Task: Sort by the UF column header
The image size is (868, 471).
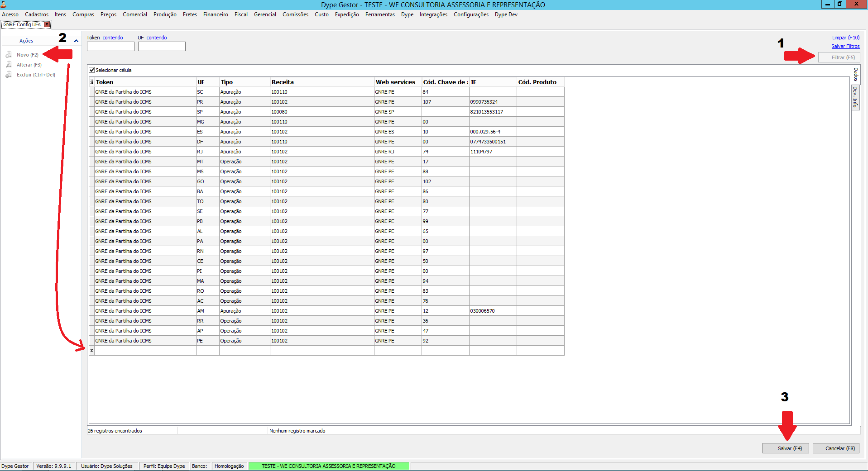Action: 208,82
